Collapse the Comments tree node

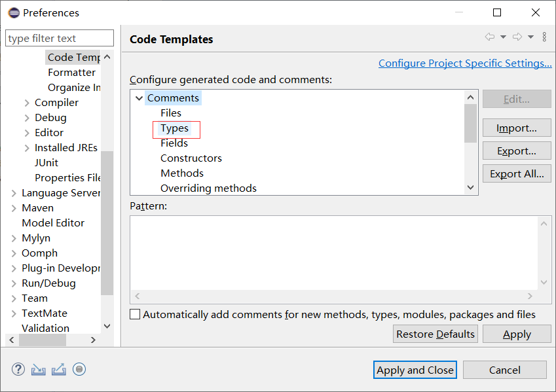tap(139, 98)
